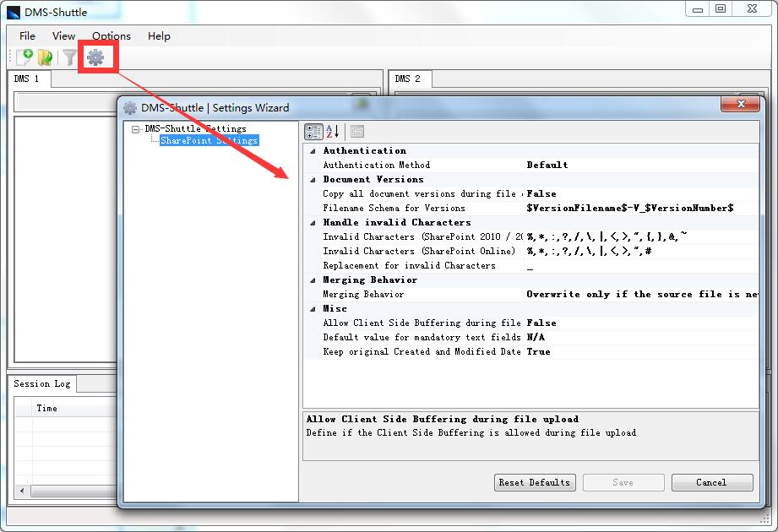Select the DMS 1 tab
This screenshot has width=778, height=532.
tap(30, 79)
